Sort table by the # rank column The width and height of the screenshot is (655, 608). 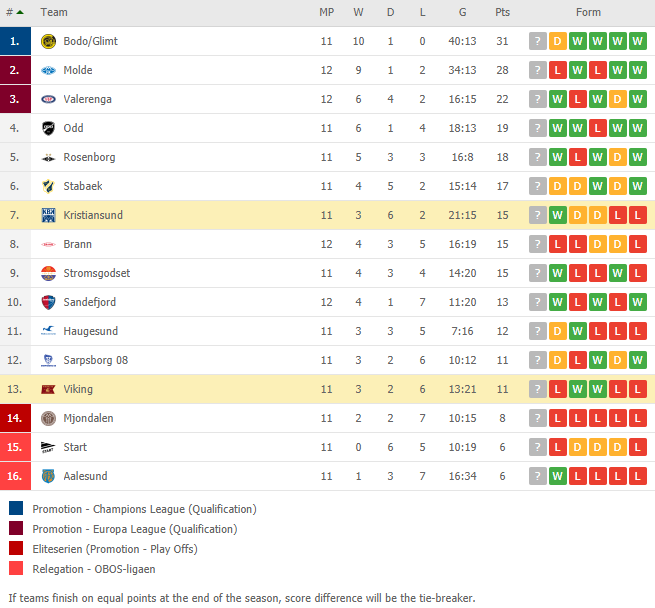click(15, 13)
